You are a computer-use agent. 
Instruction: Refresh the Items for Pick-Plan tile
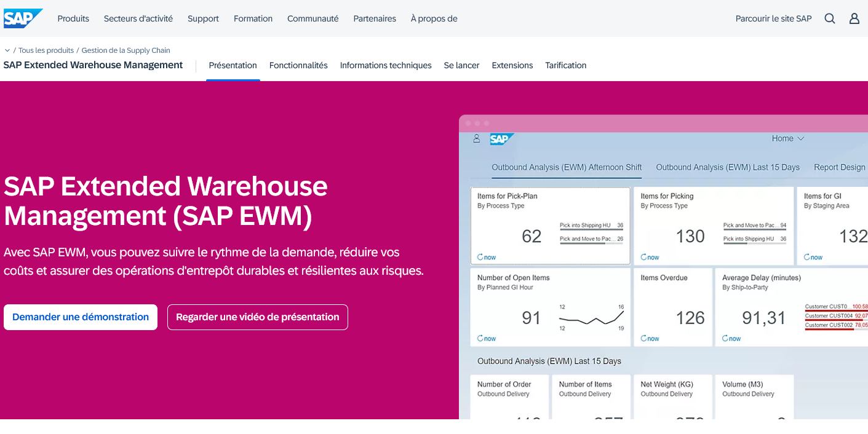[486, 257]
